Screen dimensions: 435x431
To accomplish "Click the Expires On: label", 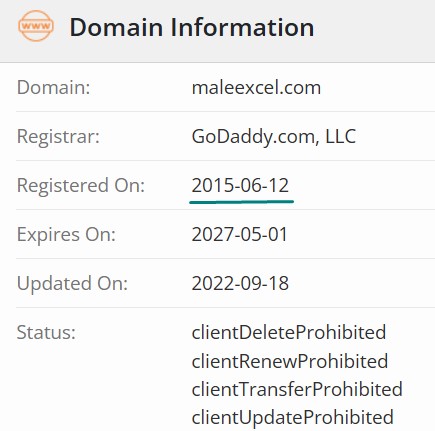I will click(x=66, y=234).
